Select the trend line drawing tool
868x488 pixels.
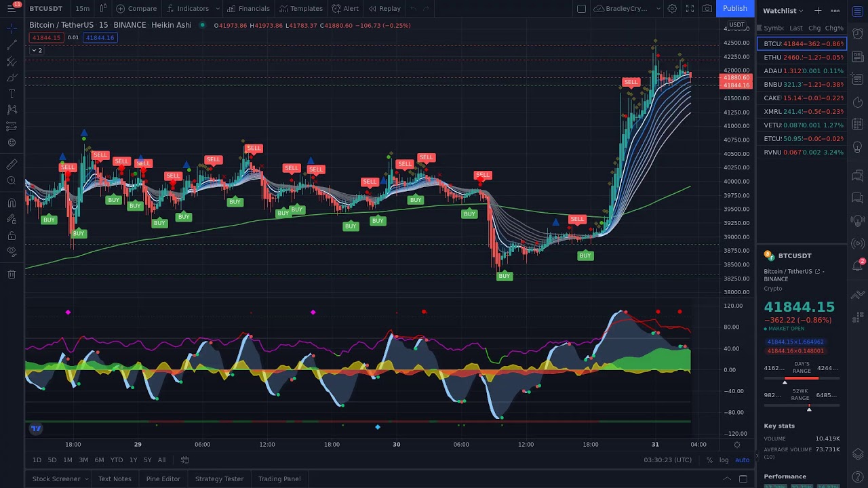12,45
